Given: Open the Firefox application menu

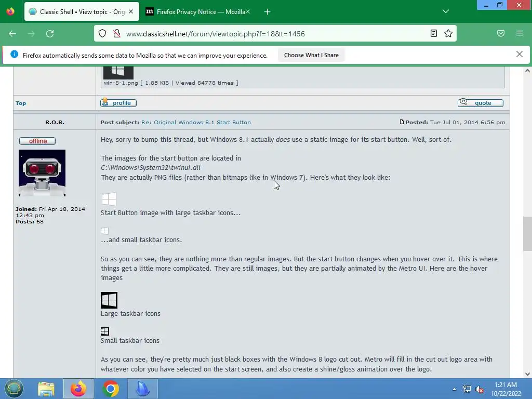Looking at the screenshot, I should 520,33.
